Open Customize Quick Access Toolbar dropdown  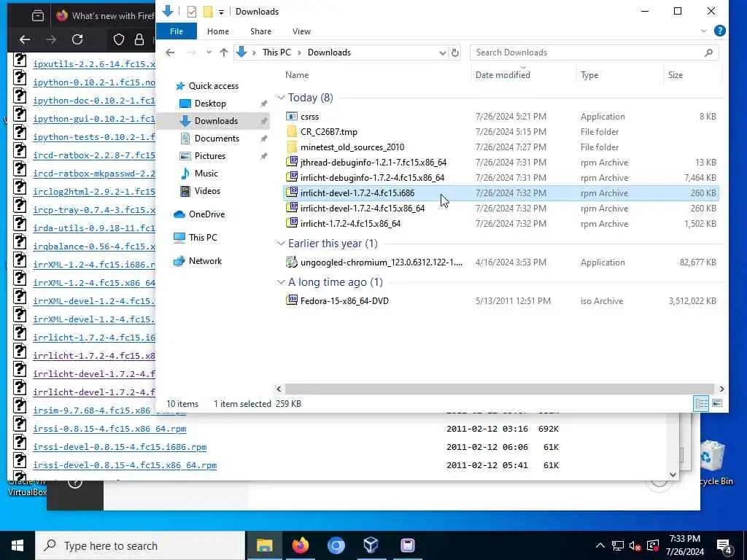click(x=221, y=12)
